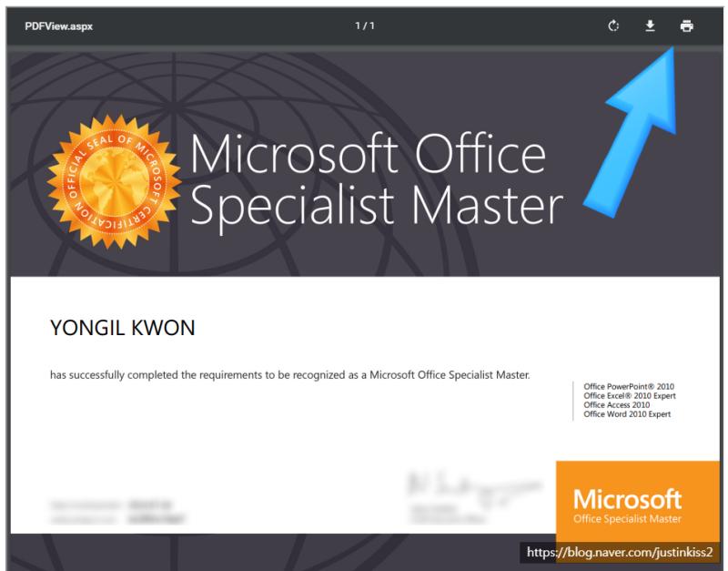This screenshot has height=571, width=728.
Task: Click the Office Excel 2010 Expert line
Action: (x=630, y=396)
